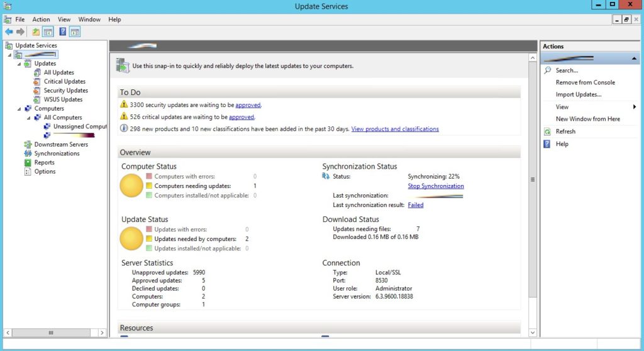The height and width of the screenshot is (351, 644).
Task: Click the Search magnifier icon in Actions
Action: (548, 70)
